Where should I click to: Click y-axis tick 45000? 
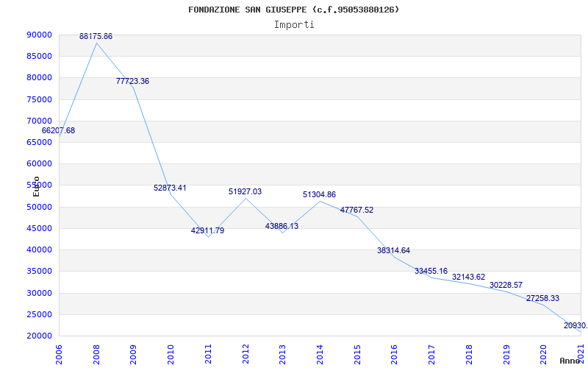(x=39, y=228)
